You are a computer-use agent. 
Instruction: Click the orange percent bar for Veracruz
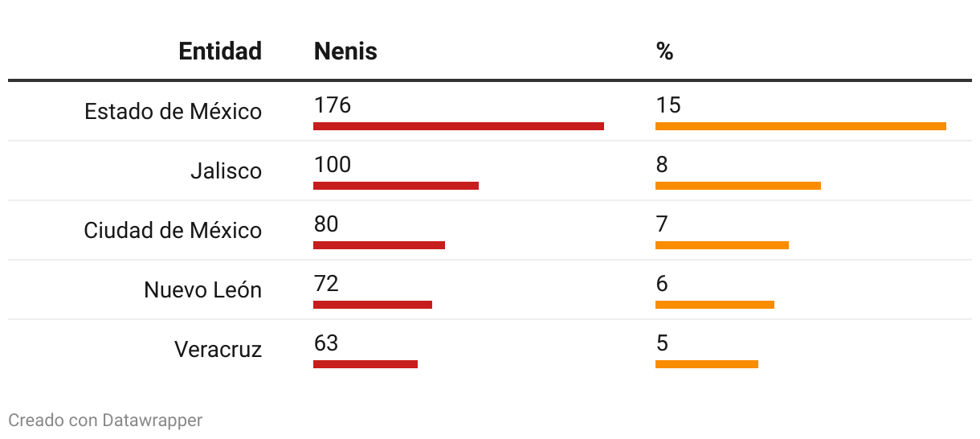[x=707, y=364]
